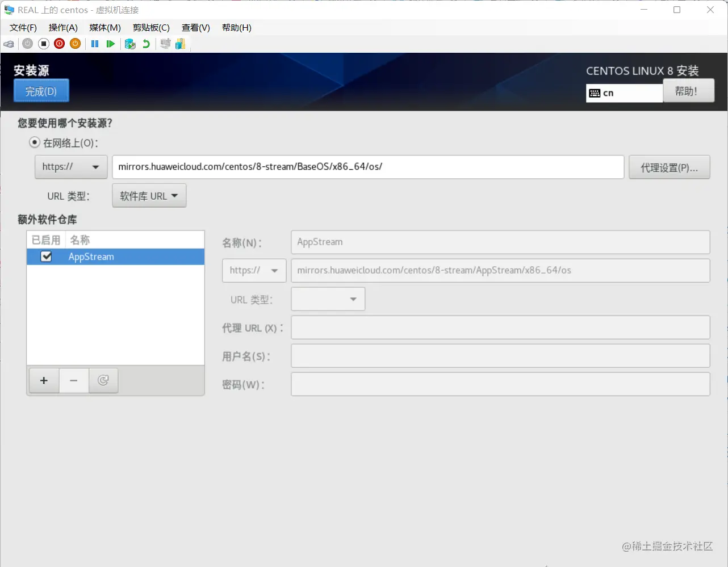Open the 软件库 URL type dropdown
This screenshot has height=567, width=728.
point(149,196)
